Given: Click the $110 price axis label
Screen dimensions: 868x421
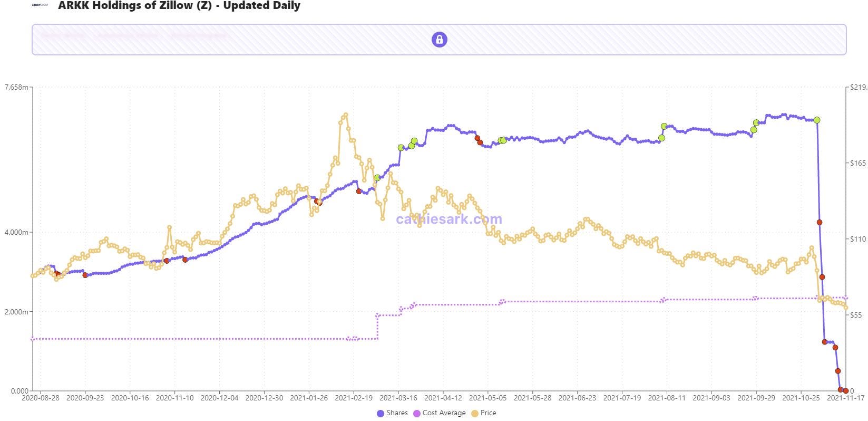Looking at the screenshot, I should (x=858, y=239).
